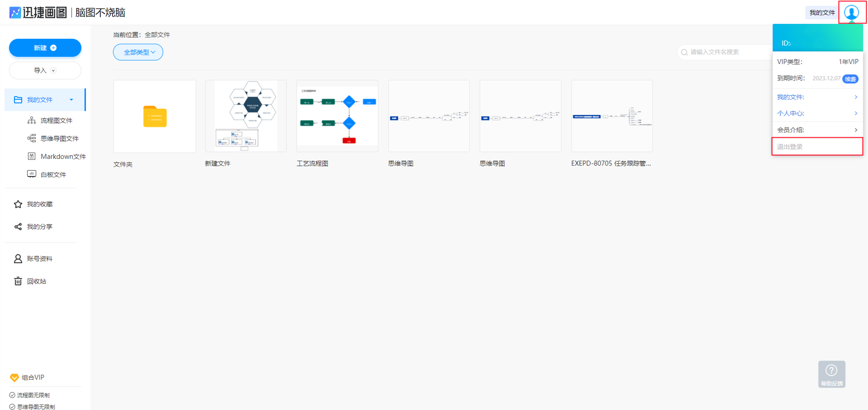
Task: Select 个人中心 in the user menu
Action: pyautogui.click(x=816, y=113)
